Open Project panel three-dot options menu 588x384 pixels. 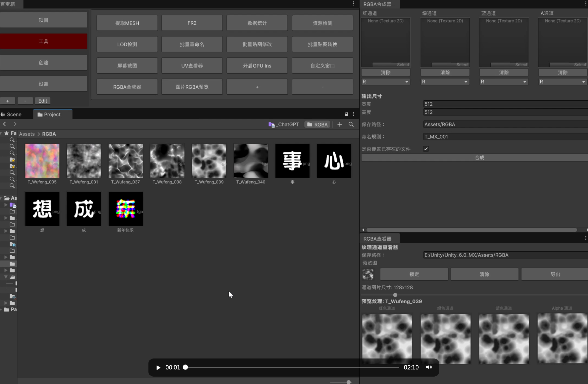pos(354,114)
